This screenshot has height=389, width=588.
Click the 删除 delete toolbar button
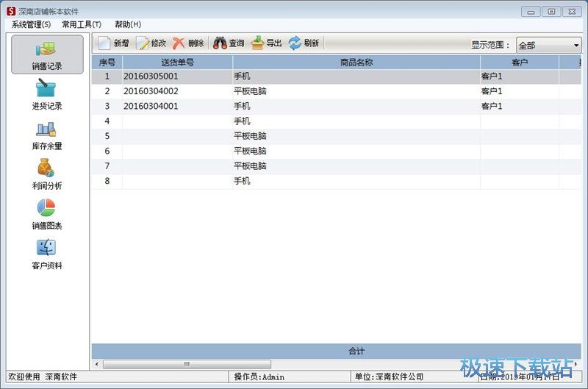[188, 43]
